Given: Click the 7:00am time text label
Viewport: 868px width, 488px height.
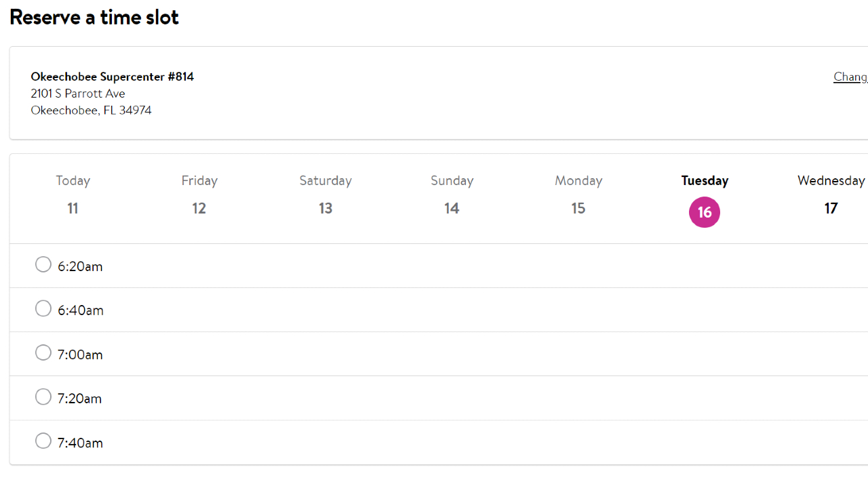Looking at the screenshot, I should 80,354.
